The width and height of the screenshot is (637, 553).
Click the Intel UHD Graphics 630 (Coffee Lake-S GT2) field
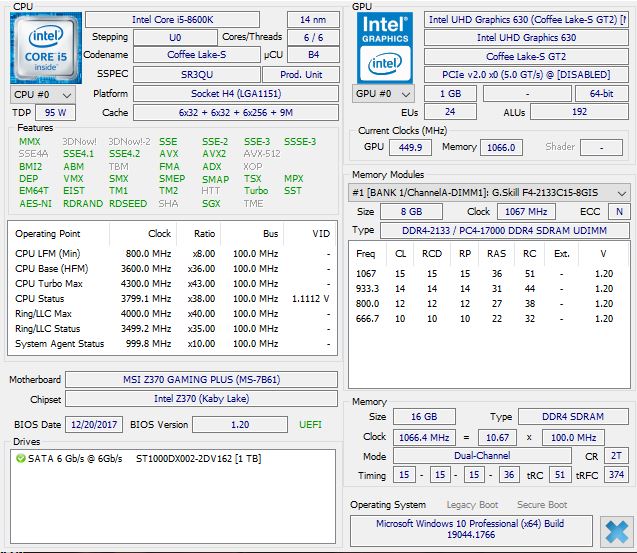(526, 20)
